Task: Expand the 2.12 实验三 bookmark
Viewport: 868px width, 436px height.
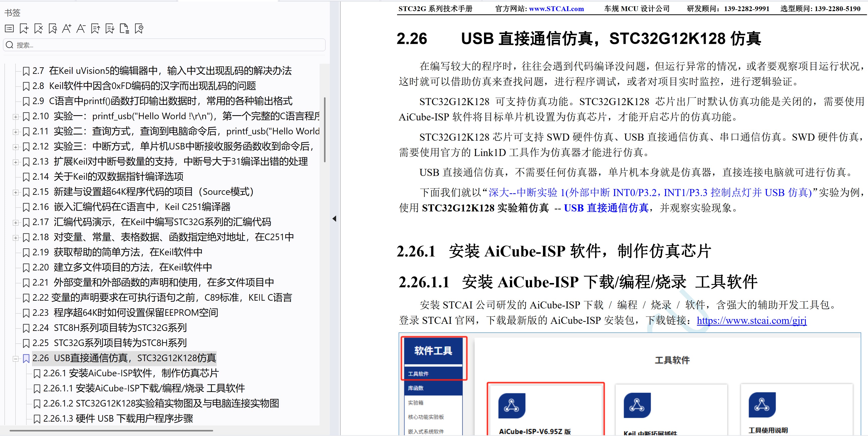Action: (16, 147)
